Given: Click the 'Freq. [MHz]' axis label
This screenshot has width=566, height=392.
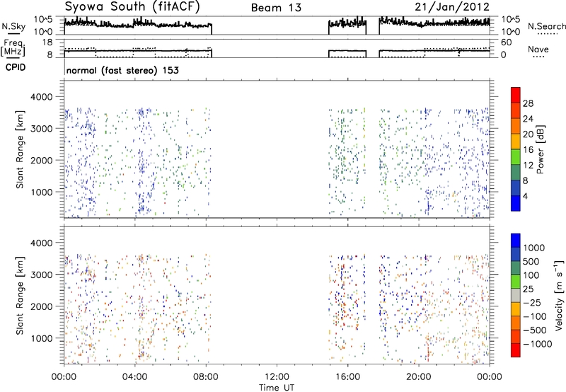Looking at the screenshot, I should pyautogui.click(x=13, y=47).
